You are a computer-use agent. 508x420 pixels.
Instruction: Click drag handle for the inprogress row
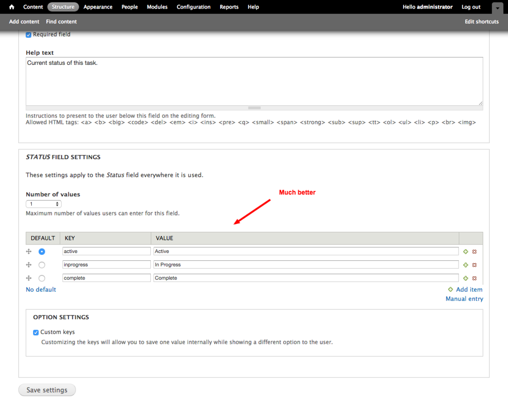point(29,265)
